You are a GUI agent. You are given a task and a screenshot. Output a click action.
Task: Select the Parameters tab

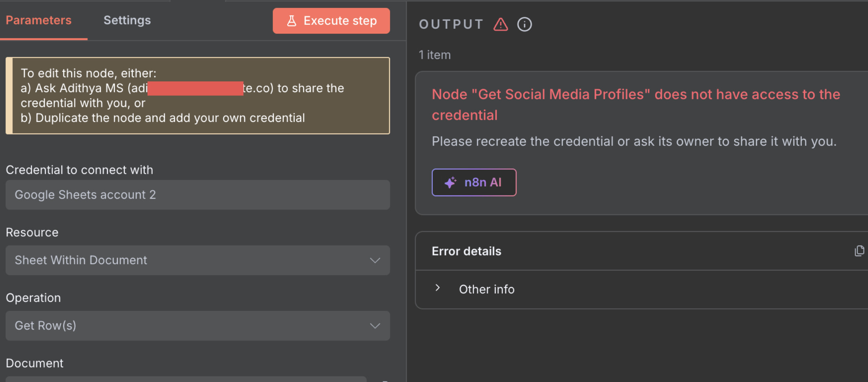tap(38, 20)
